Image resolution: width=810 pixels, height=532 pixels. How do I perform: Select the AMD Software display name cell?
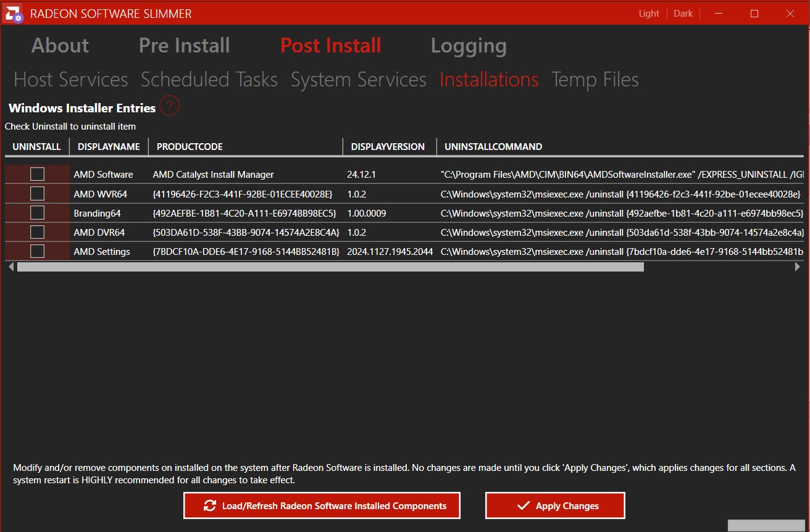point(109,174)
